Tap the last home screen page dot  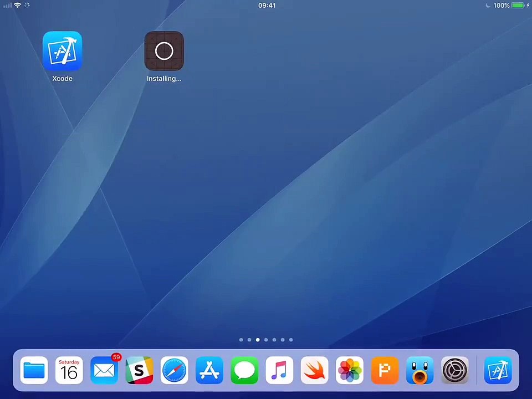291,340
